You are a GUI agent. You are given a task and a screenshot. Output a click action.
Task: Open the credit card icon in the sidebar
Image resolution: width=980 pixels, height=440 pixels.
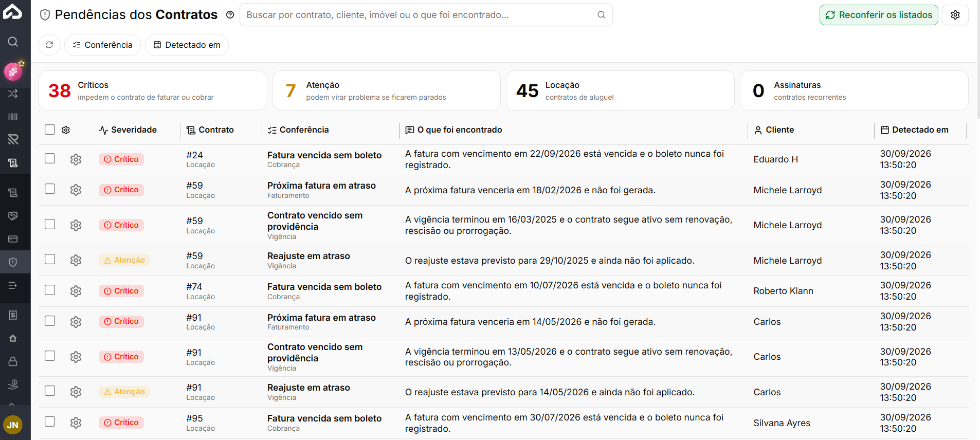point(13,239)
